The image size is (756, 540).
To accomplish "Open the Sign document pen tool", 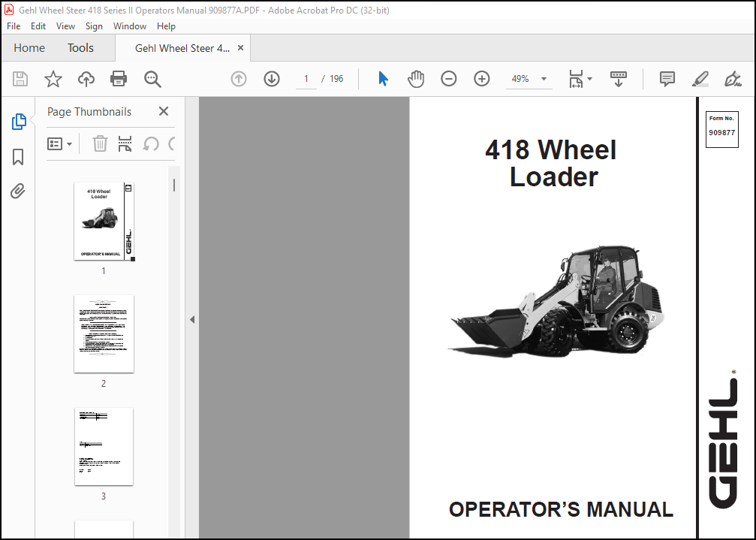I will point(733,79).
